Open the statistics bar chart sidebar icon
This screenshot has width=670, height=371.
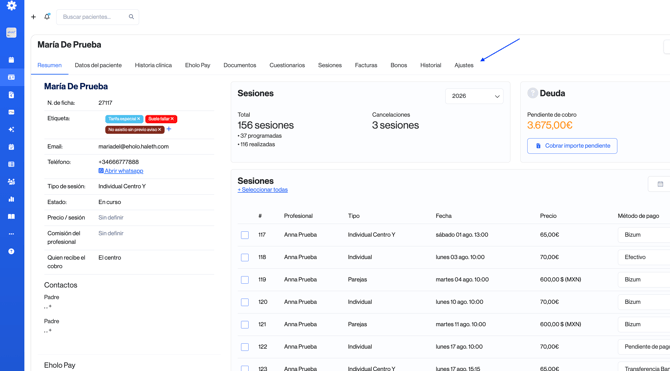click(x=12, y=199)
